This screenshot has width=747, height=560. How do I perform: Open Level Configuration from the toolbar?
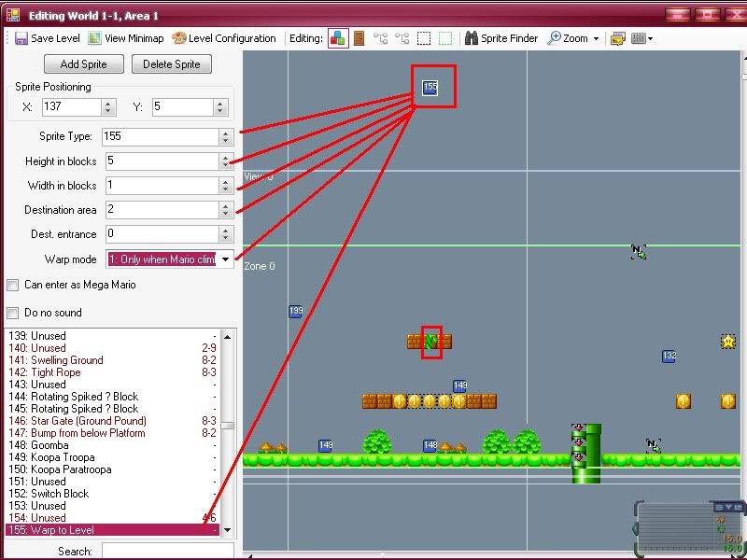(x=223, y=38)
